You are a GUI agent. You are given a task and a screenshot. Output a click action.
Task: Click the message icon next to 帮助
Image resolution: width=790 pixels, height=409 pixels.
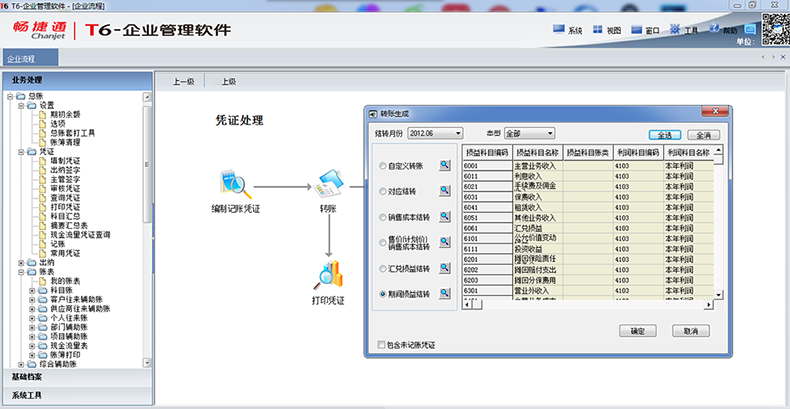coord(750,30)
